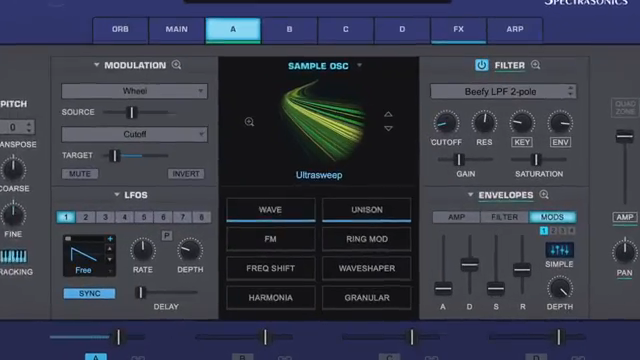Open the WAVESHAPER page
Screen dimensions: 640x360
coord(367,269)
